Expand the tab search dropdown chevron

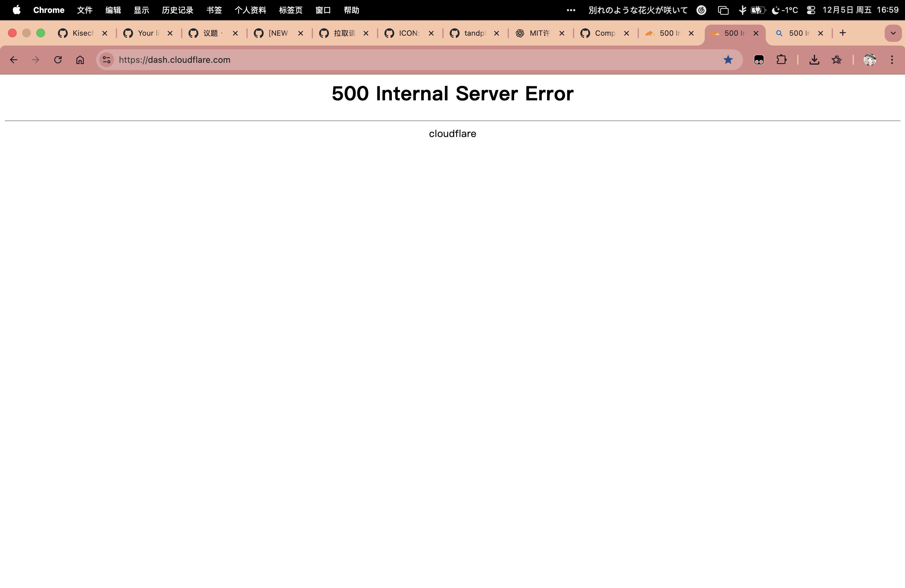point(893,33)
